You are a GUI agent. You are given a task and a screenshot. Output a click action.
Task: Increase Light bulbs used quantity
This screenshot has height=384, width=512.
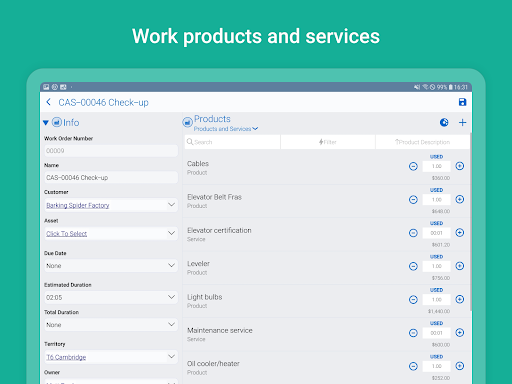[460, 299]
